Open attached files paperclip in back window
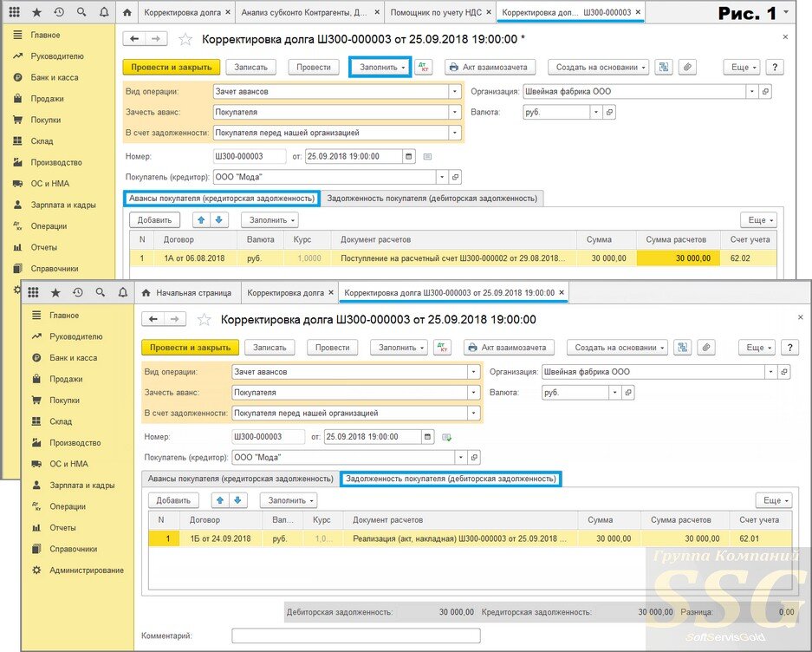 coord(687,67)
